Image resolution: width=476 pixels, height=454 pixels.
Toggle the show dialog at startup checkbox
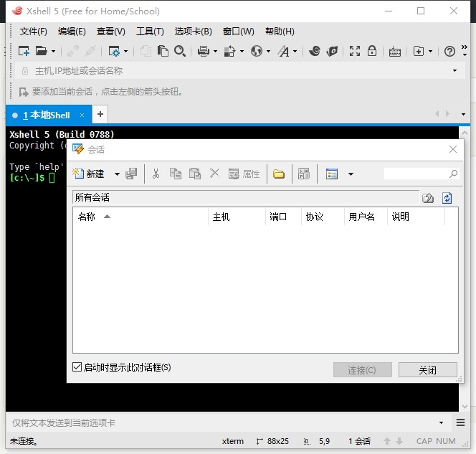77,366
